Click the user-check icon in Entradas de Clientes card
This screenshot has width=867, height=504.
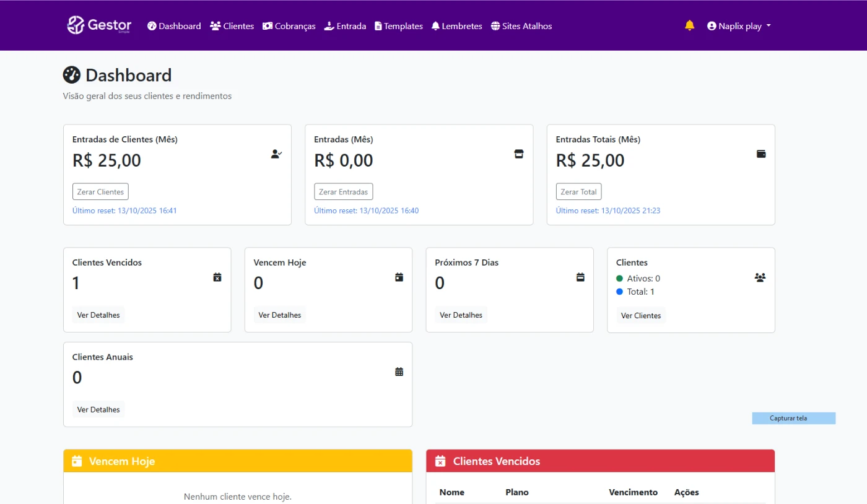tap(276, 154)
